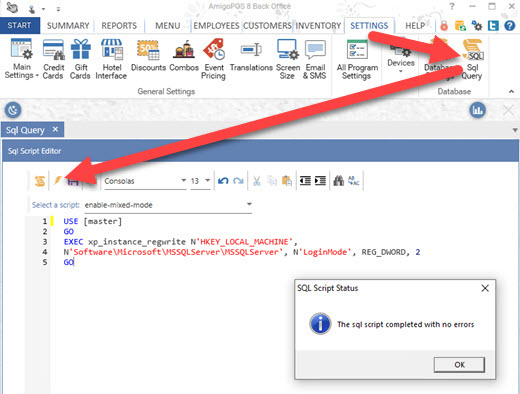Screen dimensions: 520x394
Task: Click the blue help question mark icon
Action: coord(509,26)
